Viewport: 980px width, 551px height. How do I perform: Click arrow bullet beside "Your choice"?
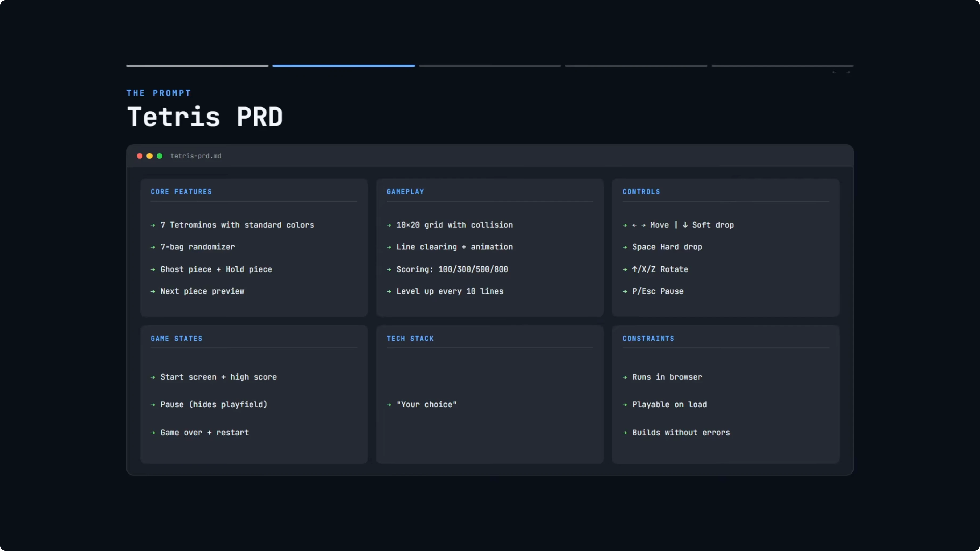pyautogui.click(x=389, y=405)
